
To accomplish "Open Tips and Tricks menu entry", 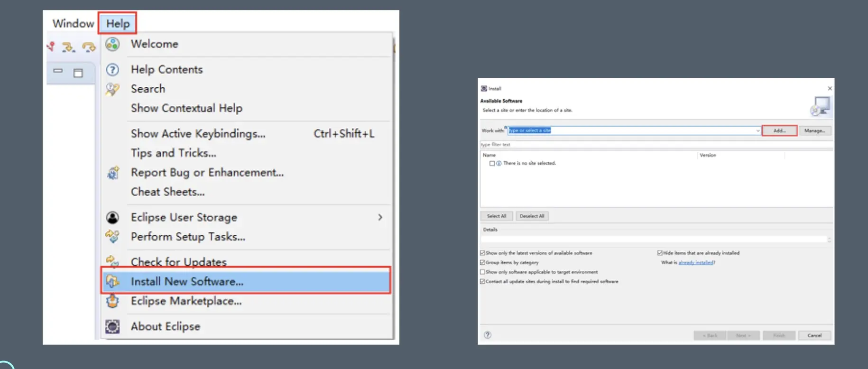I will click(174, 153).
